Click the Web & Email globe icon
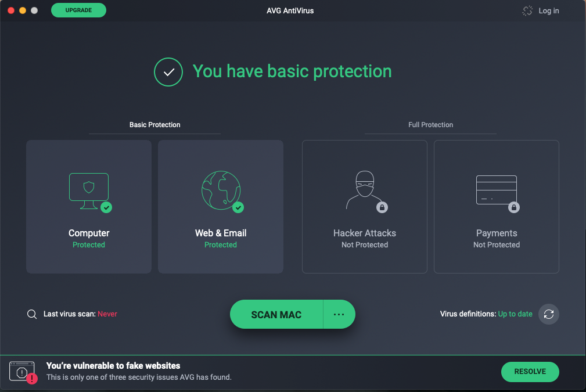The width and height of the screenshot is (586, 392). (220, 190)
